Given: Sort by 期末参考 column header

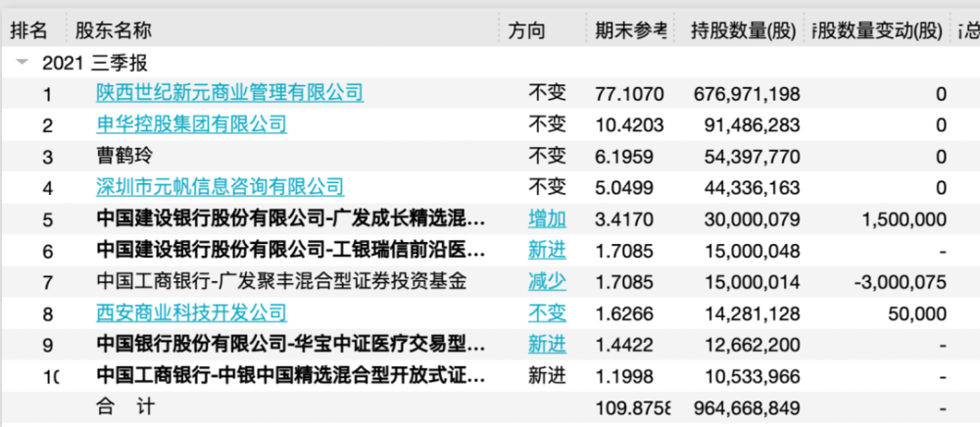Looking at the screenshot, I should click(630, 30).
